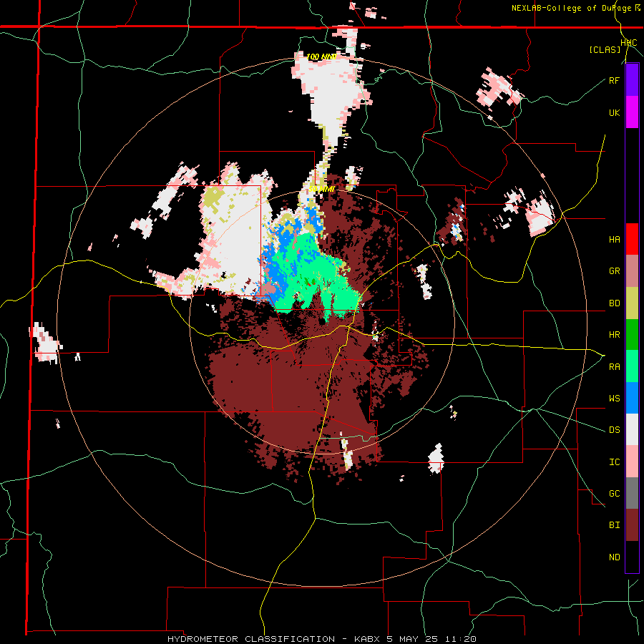Click the RF legend label
The image size is (644, 644).
point(614,80)
